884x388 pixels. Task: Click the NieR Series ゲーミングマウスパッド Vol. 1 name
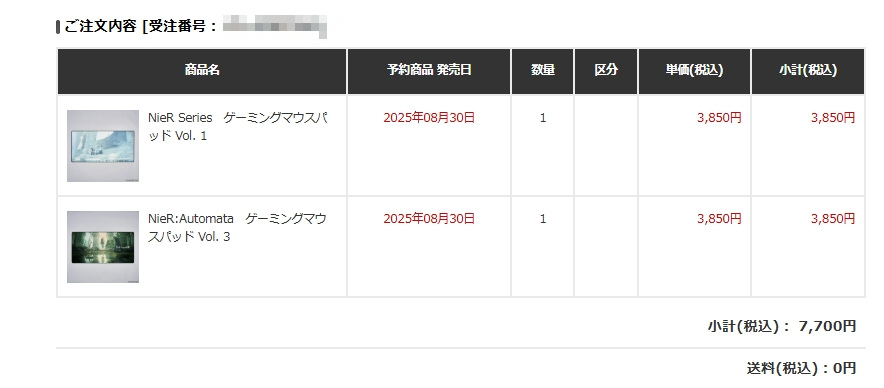pyautogui.click(x=238, y=127)
